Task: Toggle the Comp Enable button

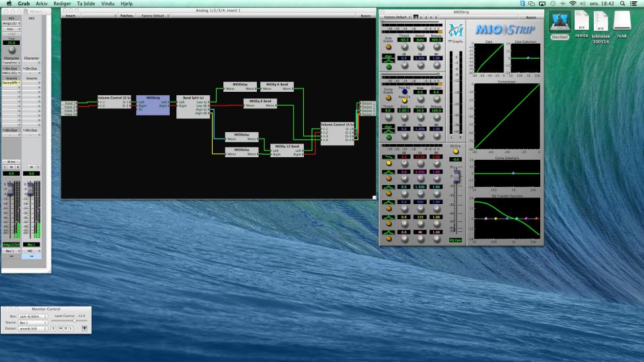Action: point(388,98)
